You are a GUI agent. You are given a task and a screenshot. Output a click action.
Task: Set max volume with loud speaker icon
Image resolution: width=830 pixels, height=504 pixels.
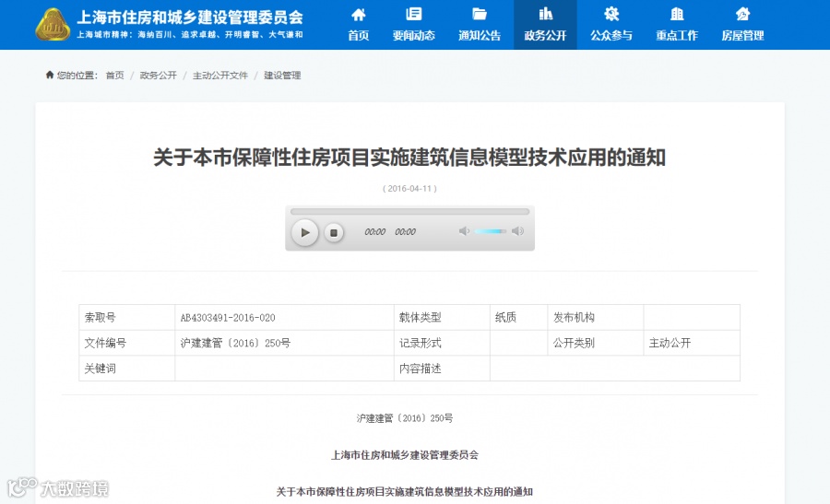pos(517,231)
